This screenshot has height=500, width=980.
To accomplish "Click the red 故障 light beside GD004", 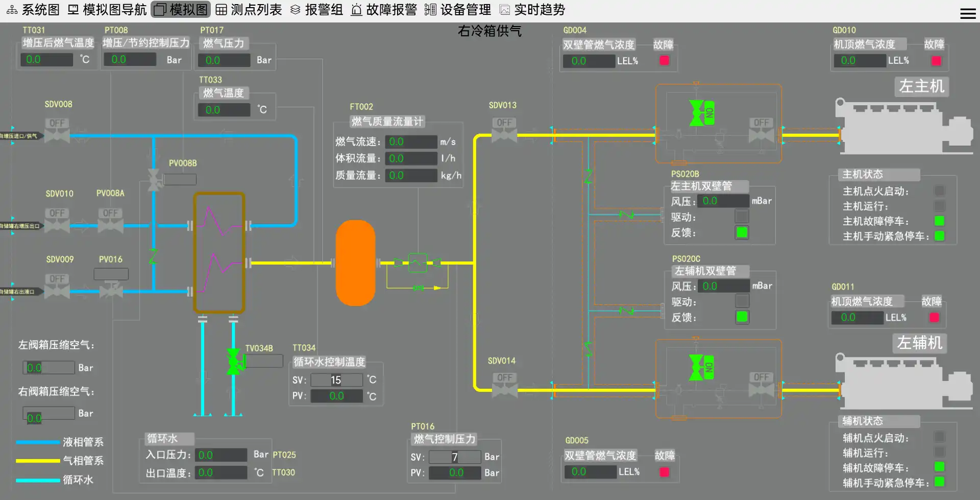I will 664,60.
